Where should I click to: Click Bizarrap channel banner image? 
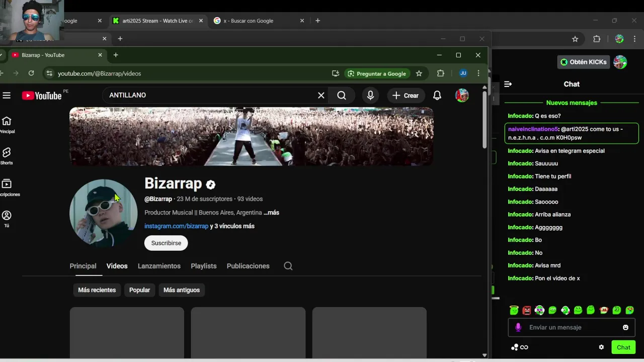coord(251,136)
